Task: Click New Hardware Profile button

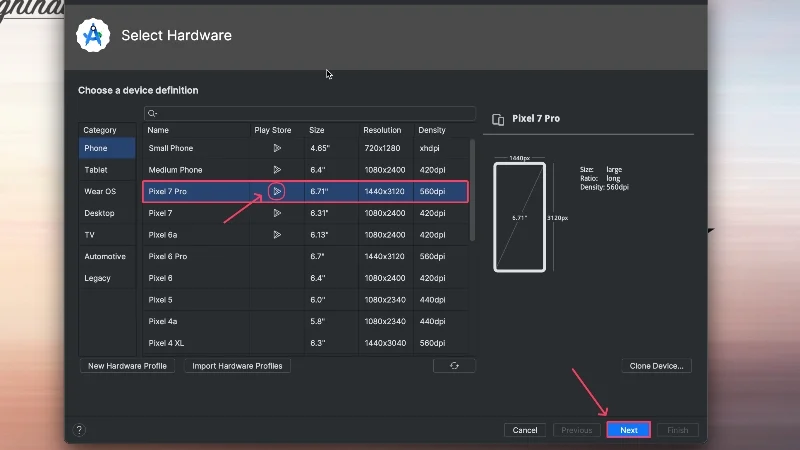Action: (x=127, y=366)
